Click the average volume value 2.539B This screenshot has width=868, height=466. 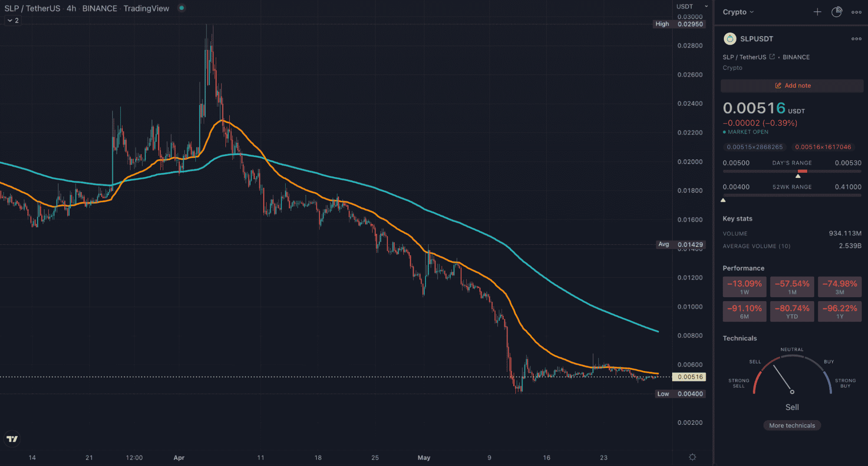(x=850, y=246)
